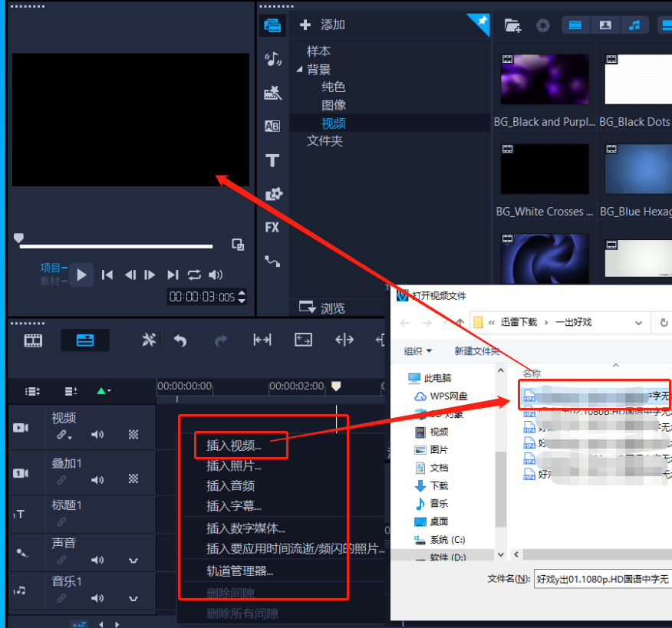Click the play button under the preview
Screen dimensions: 672x628
pyautogui.click(x=81, y=275)
